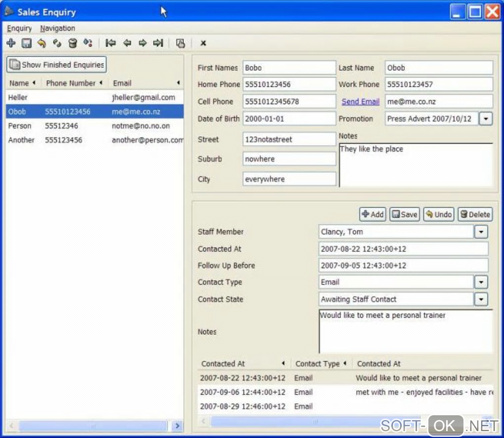504x438 pixels.
Task: Click the refresh icon in the toolbar
Action: [x=57, y=43]
